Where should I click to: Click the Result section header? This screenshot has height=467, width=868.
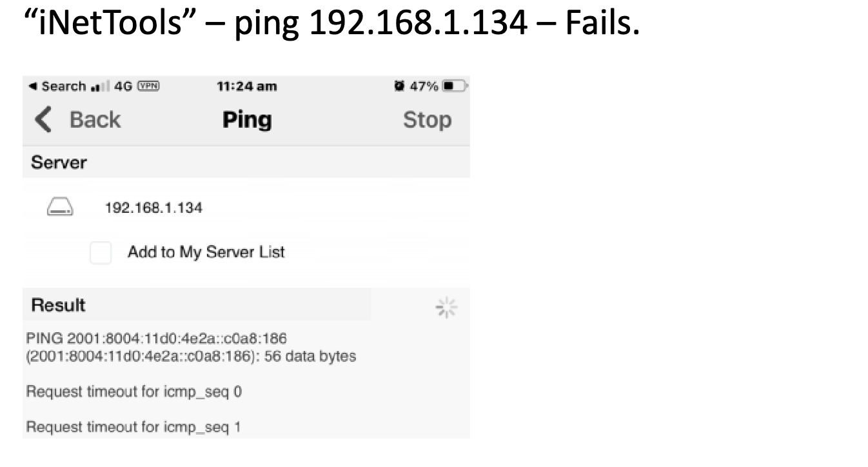point(59,305)
